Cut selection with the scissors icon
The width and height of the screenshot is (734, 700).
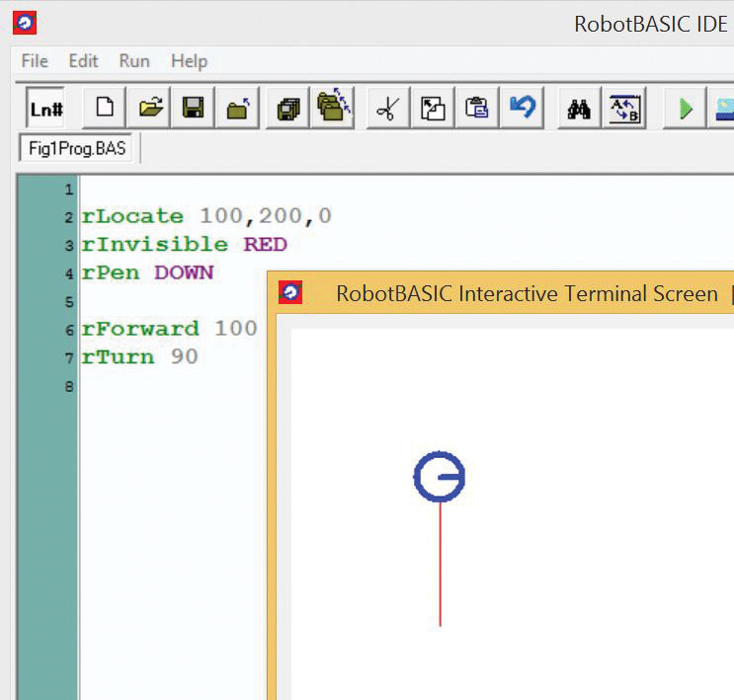pyautogui.click(x=388, y=108)
